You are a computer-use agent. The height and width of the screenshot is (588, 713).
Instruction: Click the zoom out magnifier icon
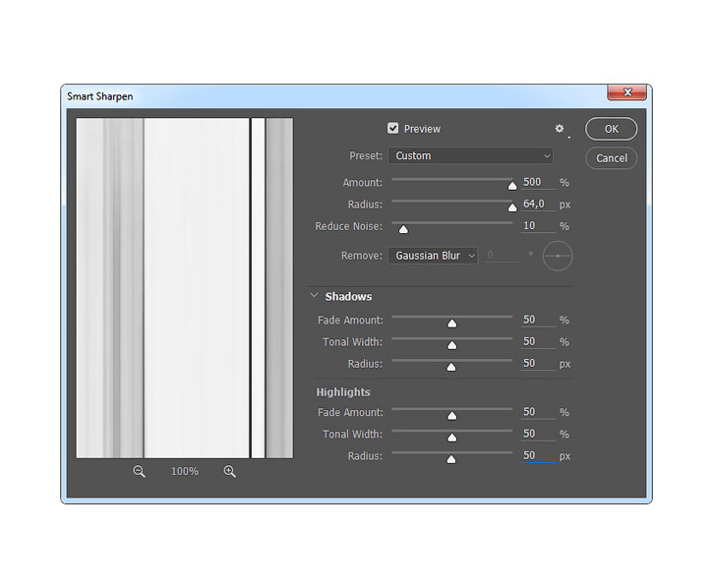[139, 471]
